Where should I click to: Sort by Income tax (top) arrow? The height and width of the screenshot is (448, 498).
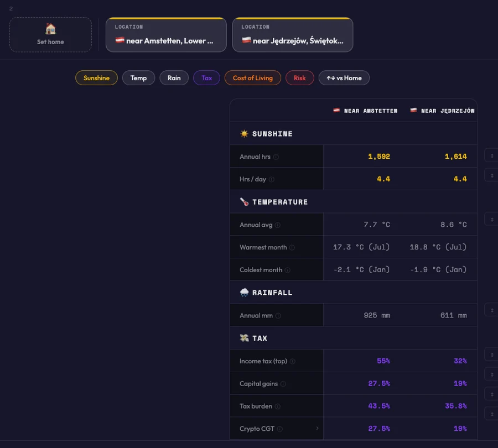(492, 355)
